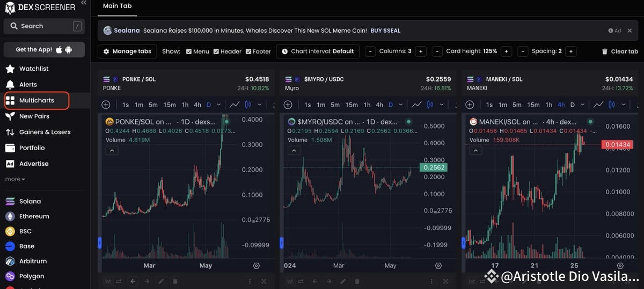This screenshot has height=289, width=644.
Task: Collapse MYRO chart legend with chevron
Action: pos(294,151)
